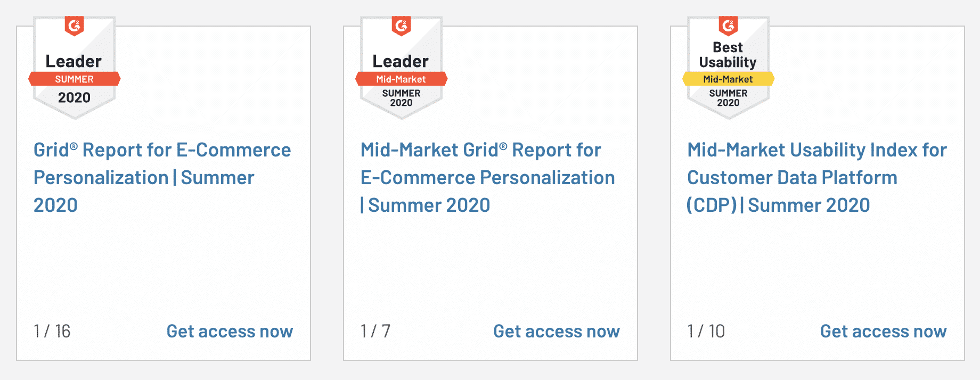Click the Leader Summer 2020 badge

pyautogui.click(x=75, y=68)
